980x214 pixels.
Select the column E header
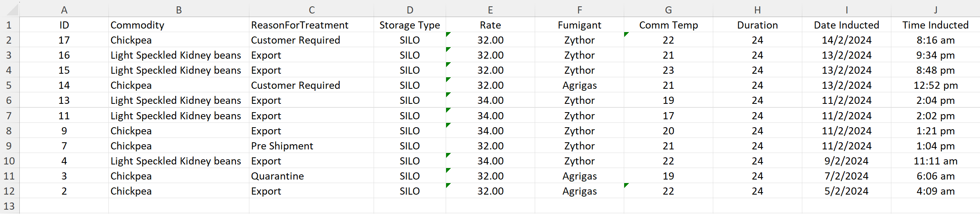(490, 10)
